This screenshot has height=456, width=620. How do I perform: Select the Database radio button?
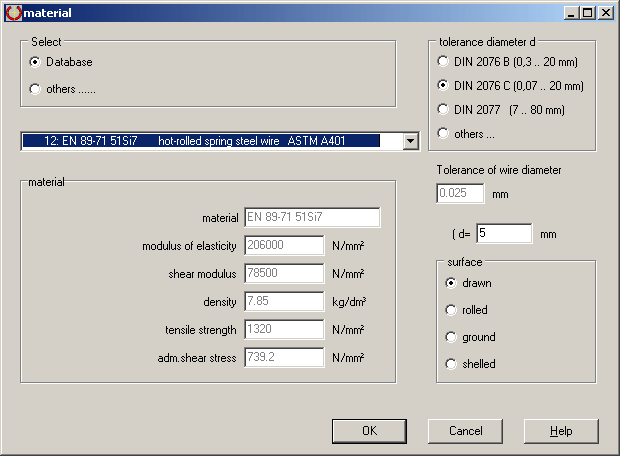tap(36, 62)
